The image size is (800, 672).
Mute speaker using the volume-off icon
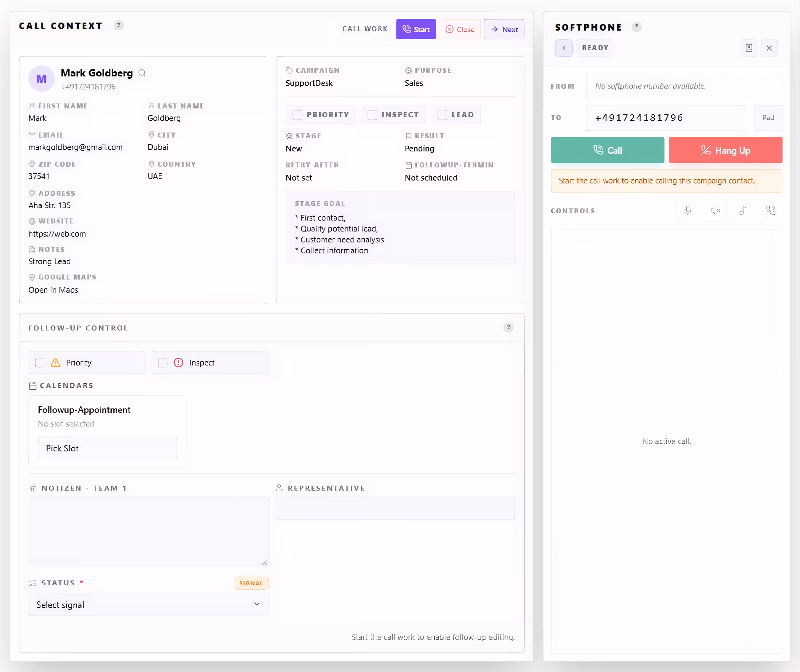click(715, 210)
